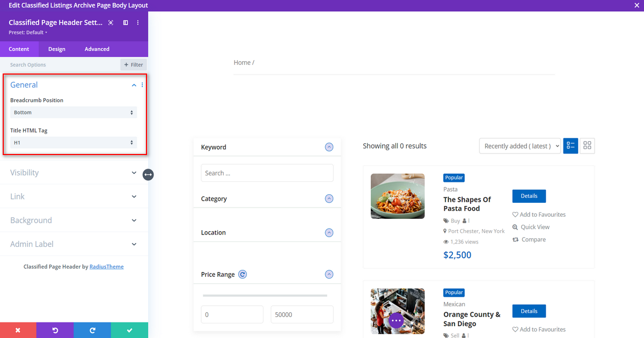644x338 pixels.
Task: Click the Popular badge on the Pasta listing
Action: (x=454, y=178)
